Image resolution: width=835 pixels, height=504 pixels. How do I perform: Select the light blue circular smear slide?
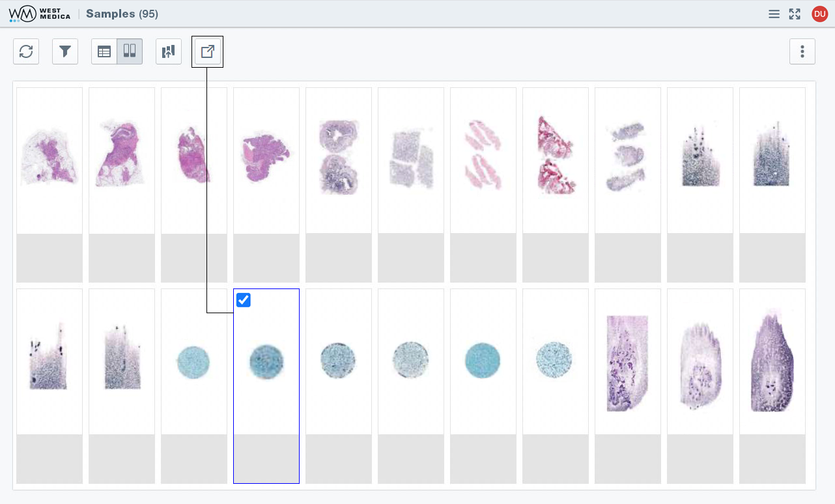click(193, 362)
